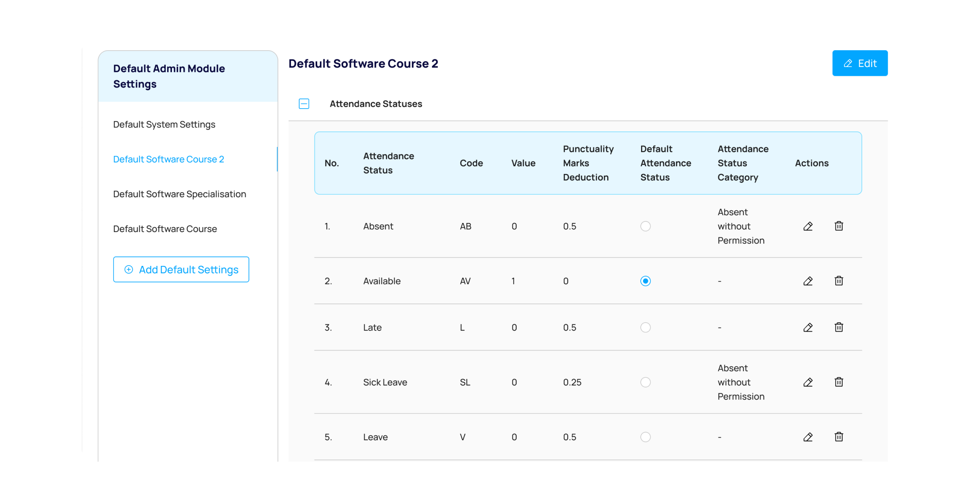Edit the Sick Leave row via pencil icon
The height and width of the screenshot is (504, 980).
(x=808, y=382)
